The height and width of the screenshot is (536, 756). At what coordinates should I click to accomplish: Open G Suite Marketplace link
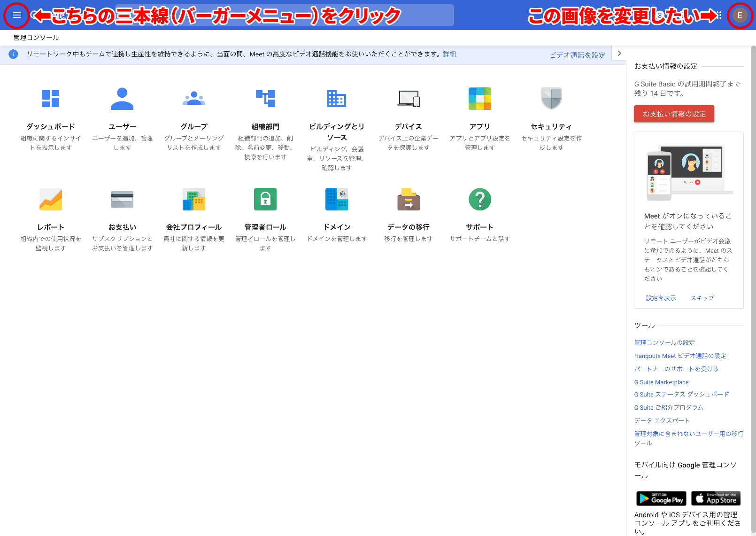pos(661,382)
